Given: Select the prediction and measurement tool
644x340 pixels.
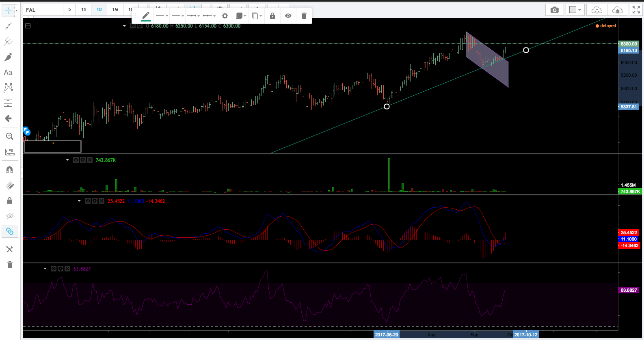Looking at the screenshot, I should 8,103.
